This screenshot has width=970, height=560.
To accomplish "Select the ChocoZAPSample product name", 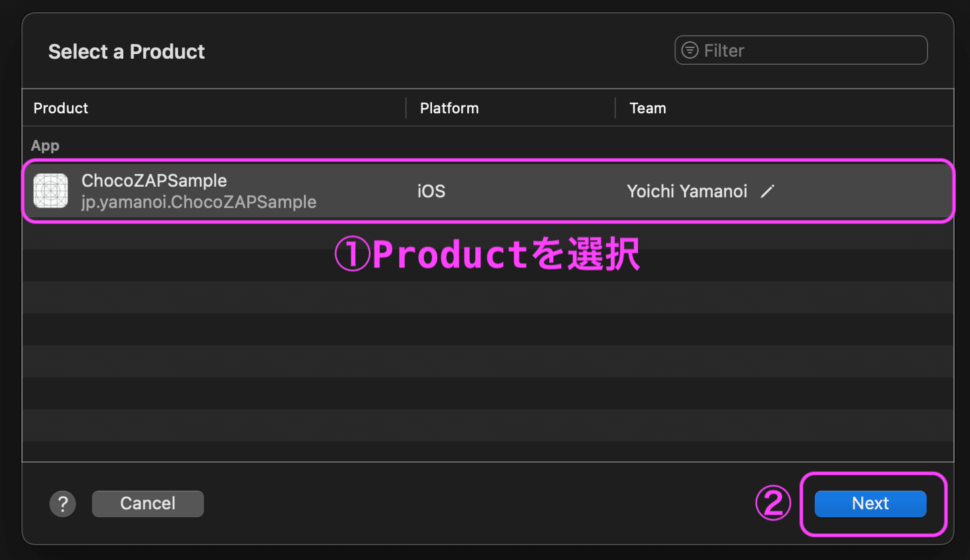I will coord(154,181).
